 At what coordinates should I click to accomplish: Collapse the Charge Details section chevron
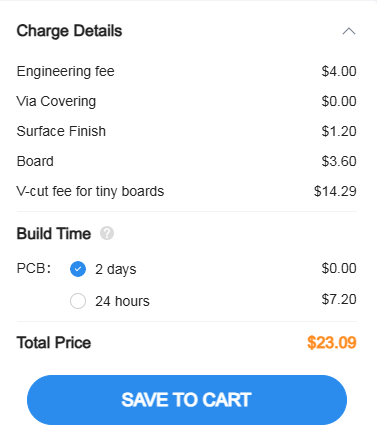click(349, 31)
